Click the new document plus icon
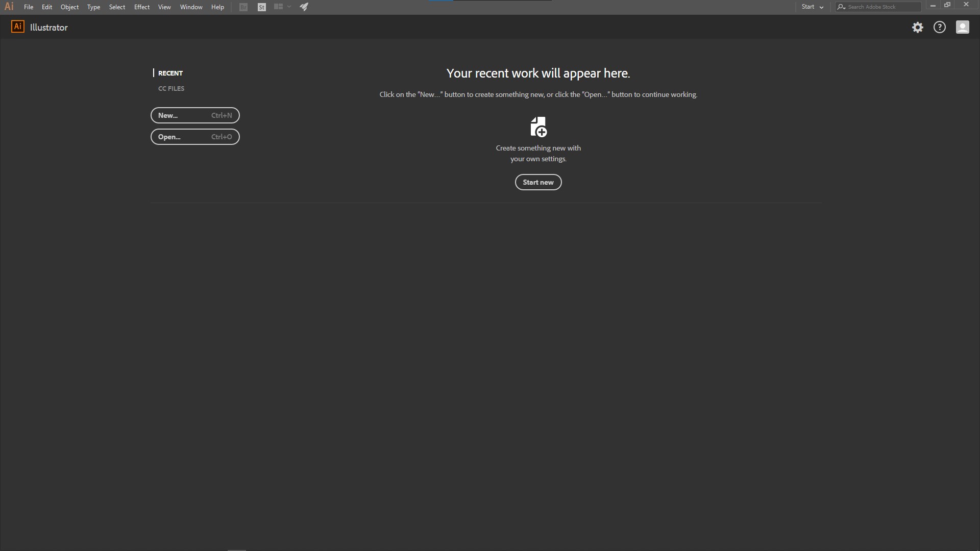The height and width of the screenshot is (551, 980). pyautogui.click(x=538, y=127)
